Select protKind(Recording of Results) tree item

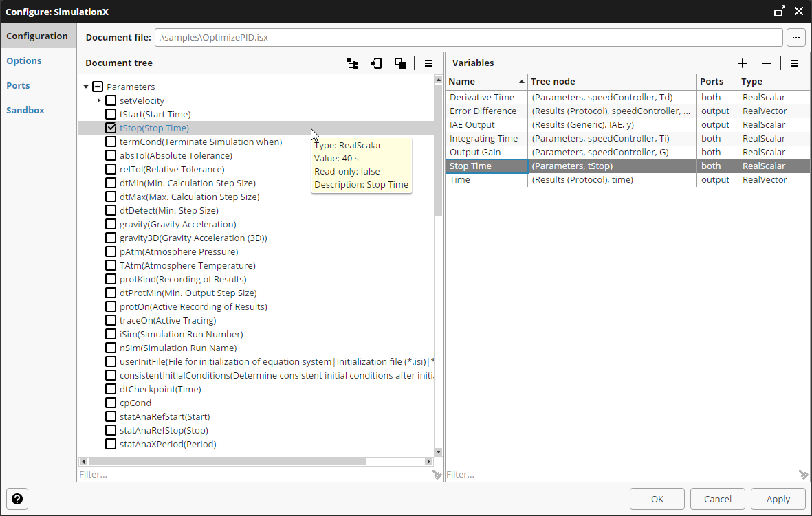click(x=183, y=279)
